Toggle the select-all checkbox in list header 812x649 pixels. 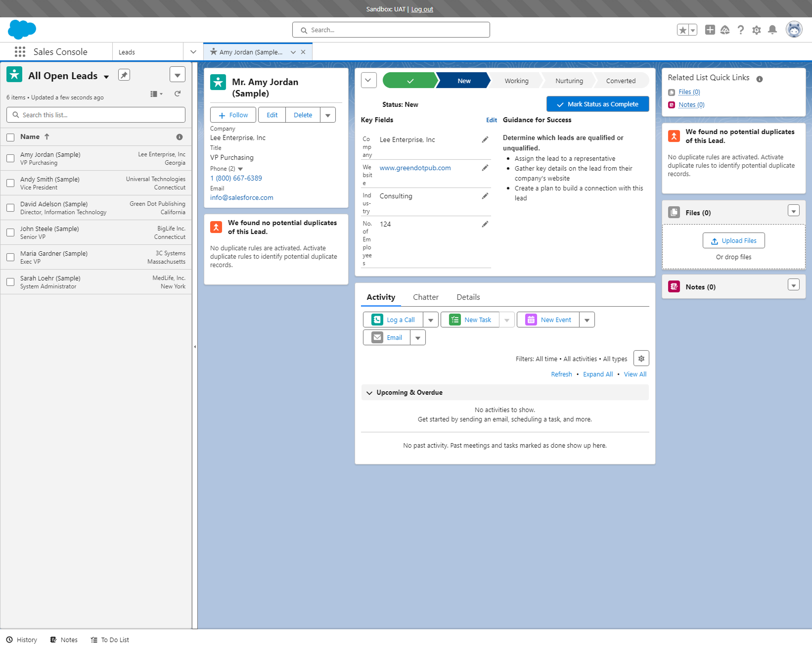[10, 137]
